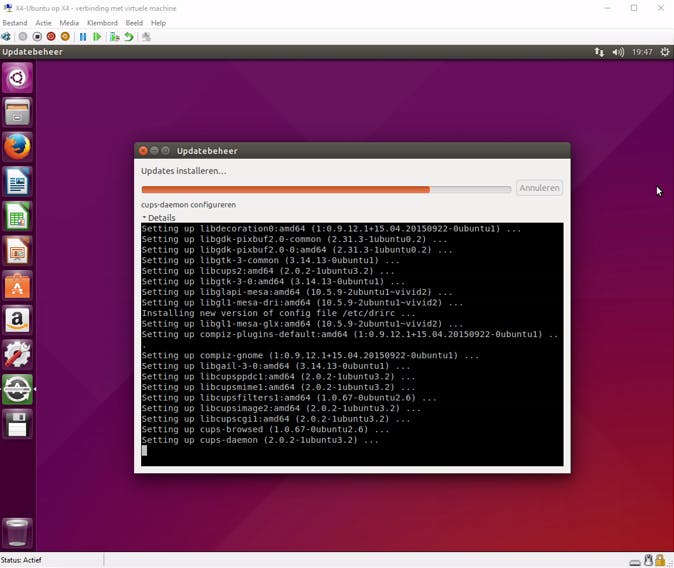Viewport: 674px width, 568px height.
Task: Click the 'Setting up cups-daemon' output line
Action: click(x=260, y=440)
